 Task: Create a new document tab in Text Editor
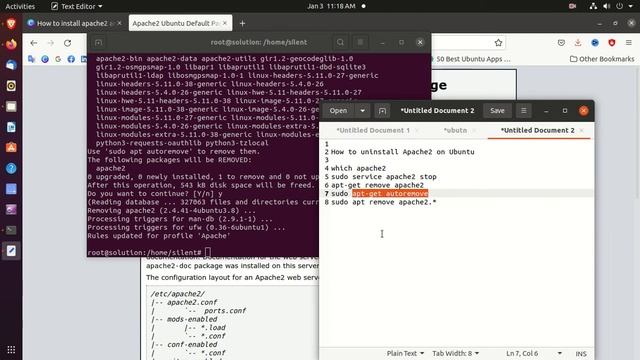point(382,111)
